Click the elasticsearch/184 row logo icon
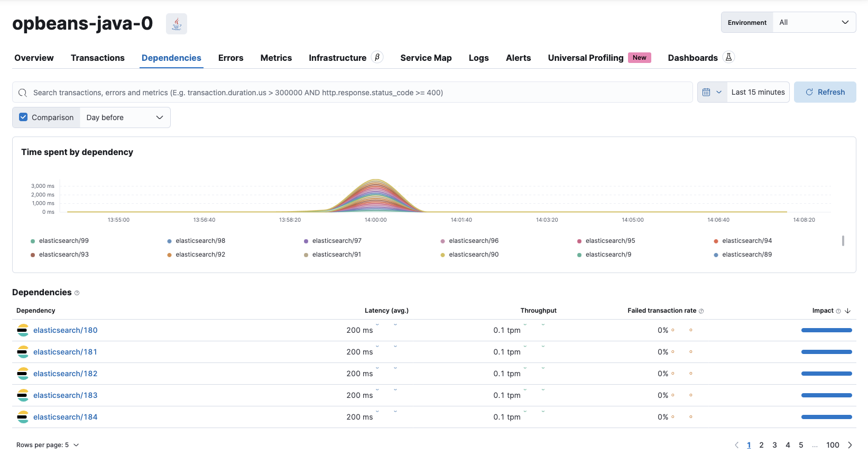The width and height of the screenshot is (868, 472). pos(23,417)
